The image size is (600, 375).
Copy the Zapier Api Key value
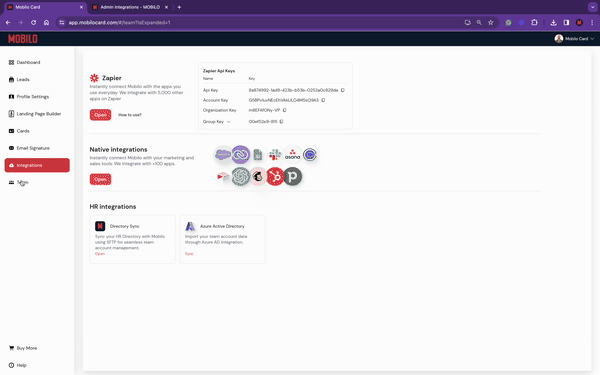pos(342,90)
